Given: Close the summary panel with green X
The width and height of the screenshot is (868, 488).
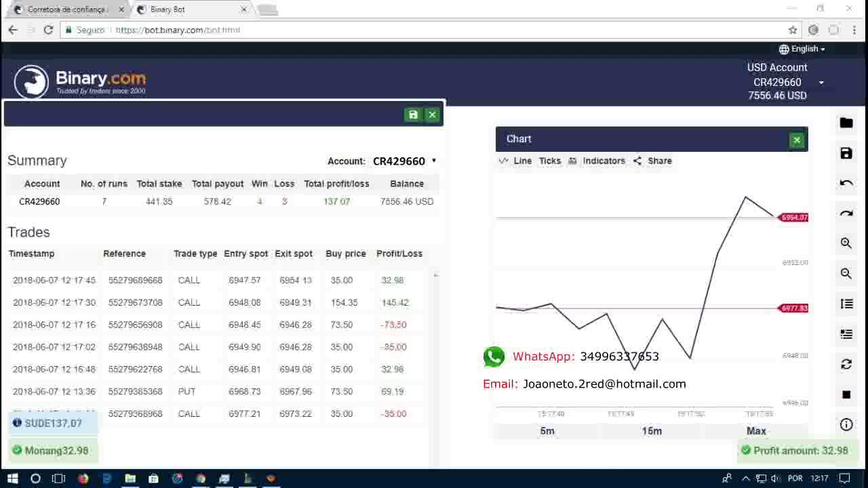Looking at the screenshot, I should (432, 115).
